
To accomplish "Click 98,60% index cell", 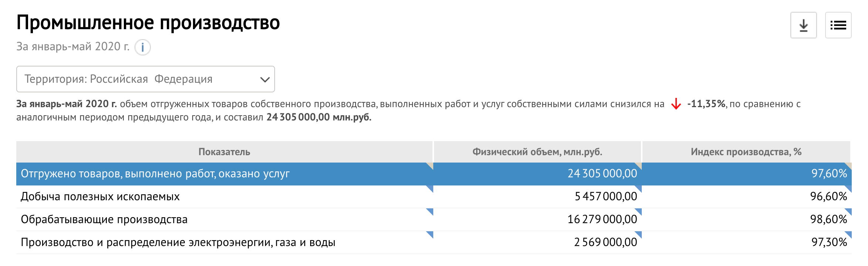I will point(828,219).
